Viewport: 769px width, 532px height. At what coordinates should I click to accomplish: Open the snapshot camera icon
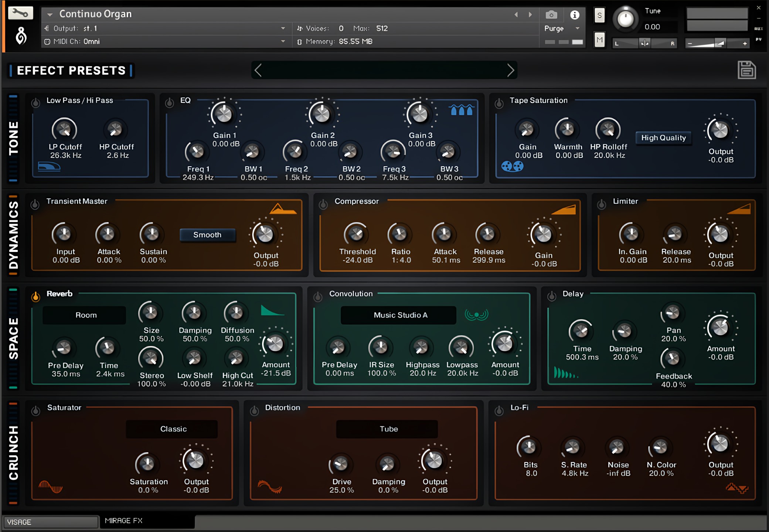(551, 15)
